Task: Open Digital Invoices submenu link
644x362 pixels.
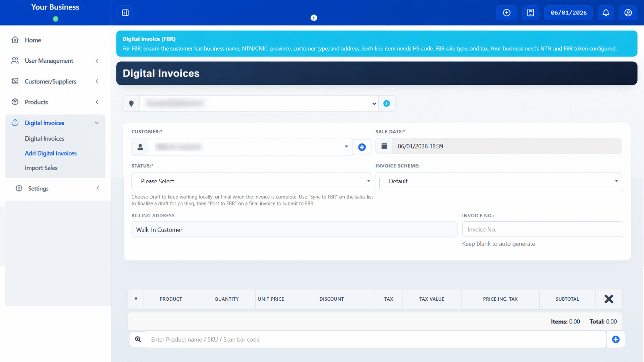Action: tap(44, 138)
